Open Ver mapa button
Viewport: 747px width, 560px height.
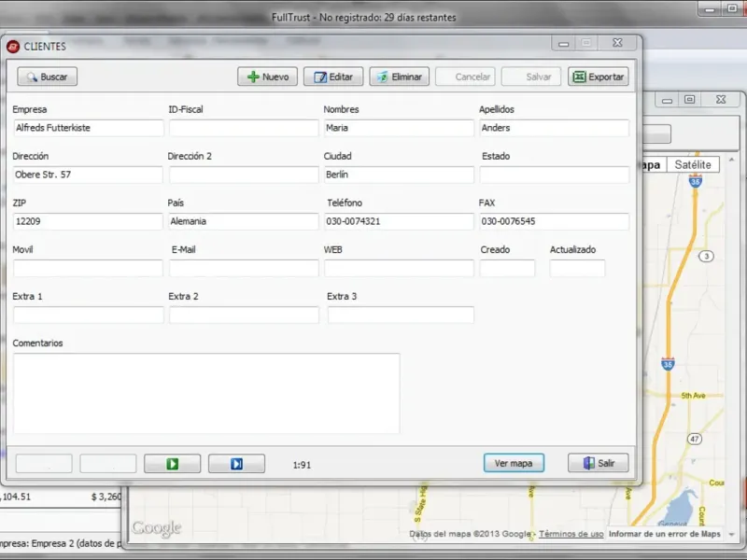[x=514, y=463]
